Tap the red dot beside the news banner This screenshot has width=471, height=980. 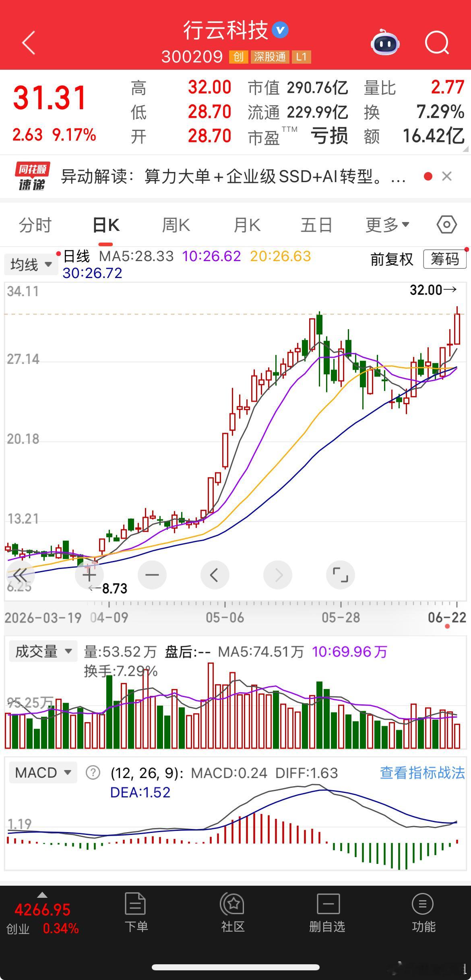428,176
